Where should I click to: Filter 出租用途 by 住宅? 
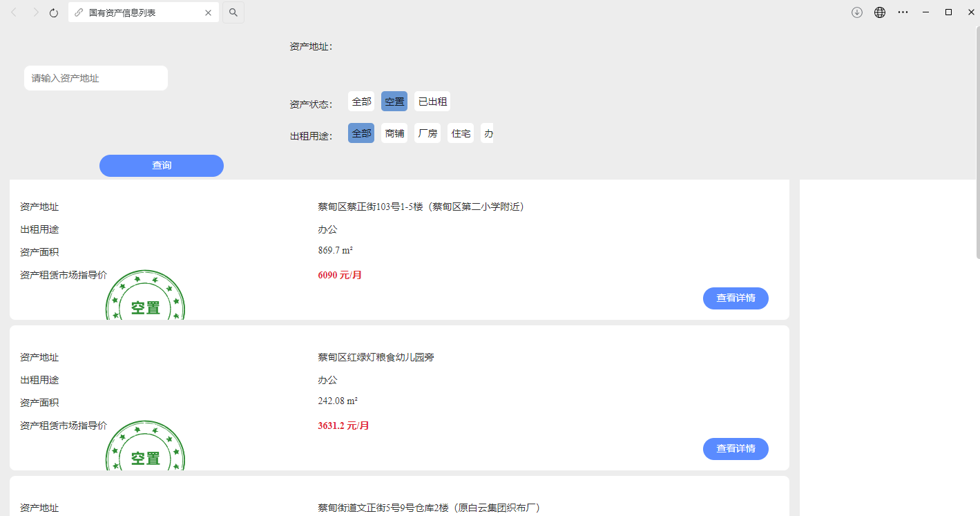point(461,133)
